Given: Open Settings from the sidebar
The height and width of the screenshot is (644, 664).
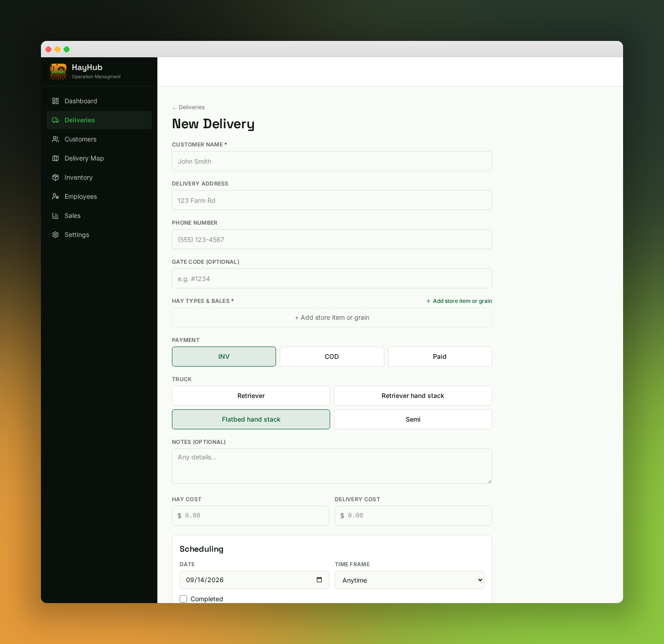Looking at the screenshot, I should point(99,235).
